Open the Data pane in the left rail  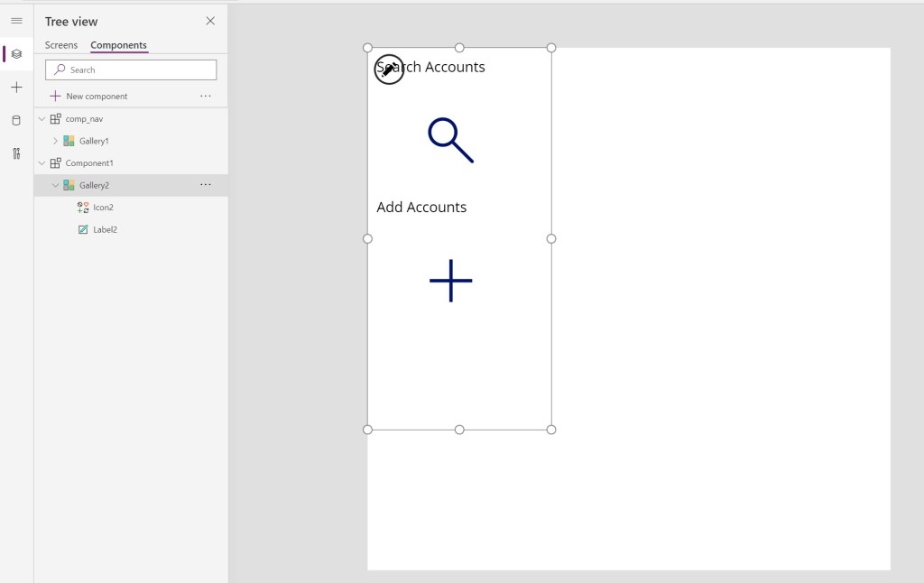(16, 119)
